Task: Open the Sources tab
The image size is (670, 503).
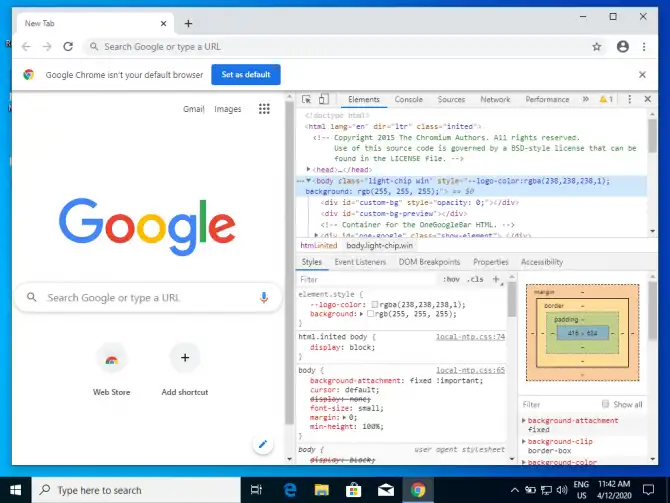Action: click(451, 99)
